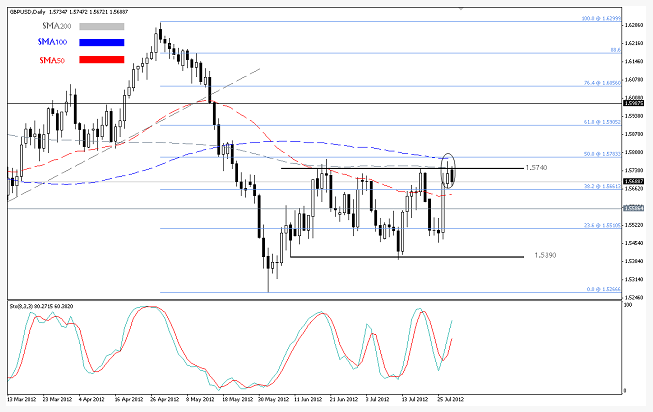Click the black current price tag 1.56887
Screen dimensions: 653x412
click(633, 181)
